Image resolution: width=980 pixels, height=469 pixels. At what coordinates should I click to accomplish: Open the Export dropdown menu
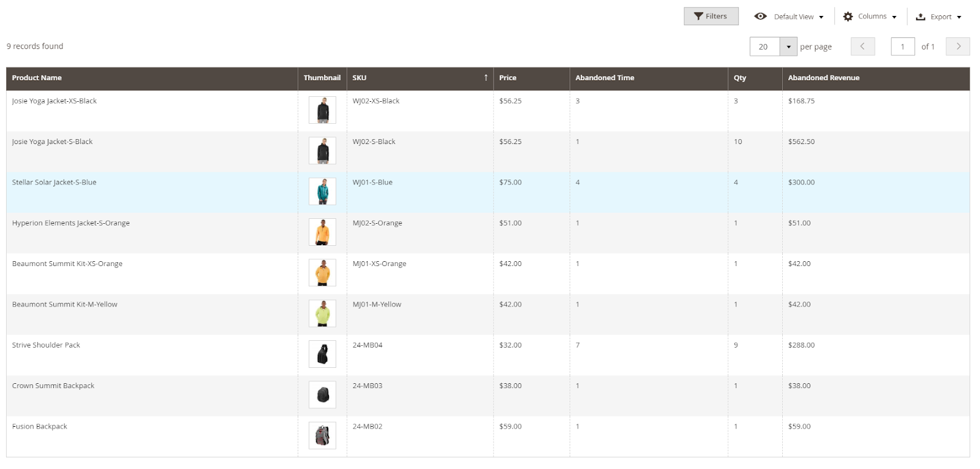point(938,17)
